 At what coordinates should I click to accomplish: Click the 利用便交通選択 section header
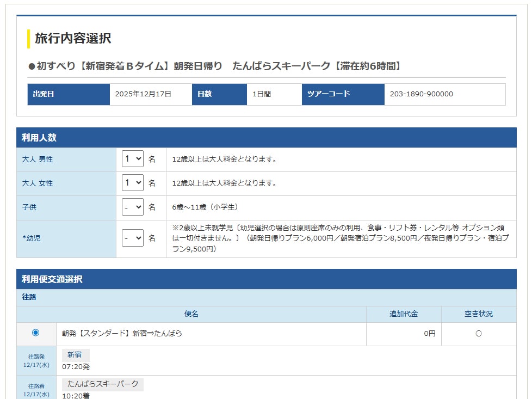point(52,279)
